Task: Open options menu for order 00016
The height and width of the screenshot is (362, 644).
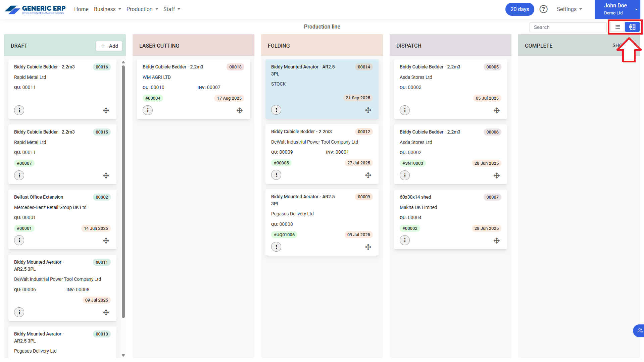Action: click(19, 110)
